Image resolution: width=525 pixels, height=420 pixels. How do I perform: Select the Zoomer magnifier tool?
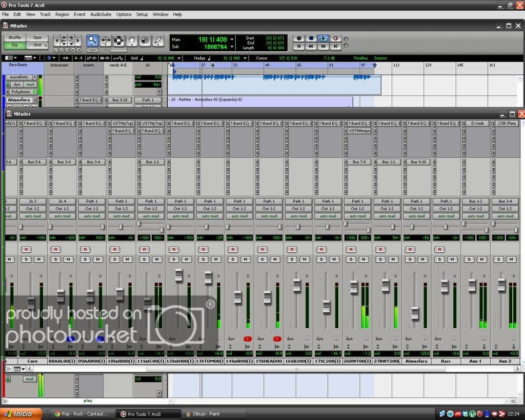coord(92,41)
